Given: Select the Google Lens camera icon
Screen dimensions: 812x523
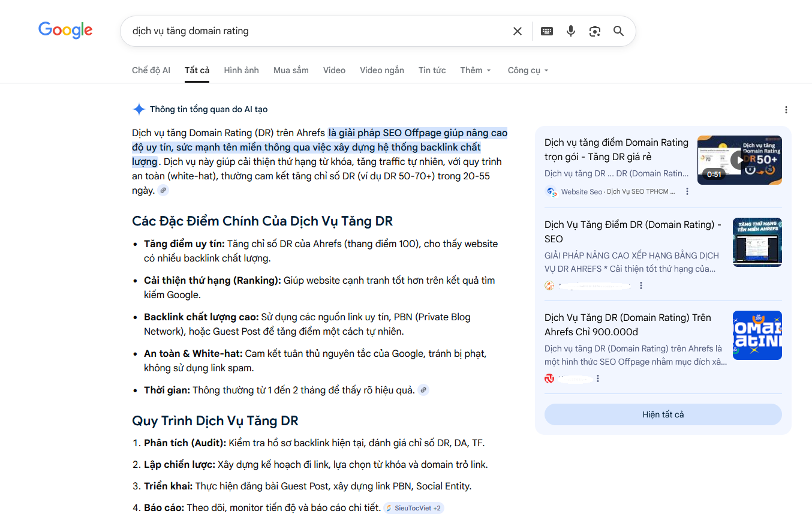Looking at the screenshot, I should click(595, 31).
